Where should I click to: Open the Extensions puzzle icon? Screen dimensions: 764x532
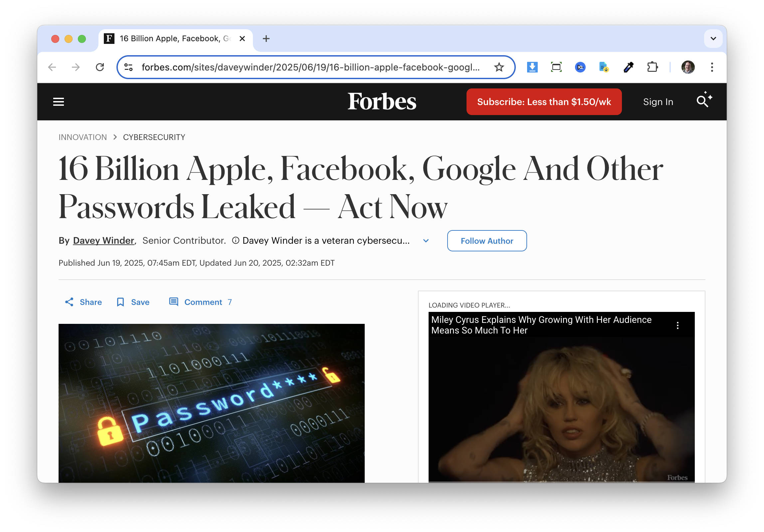tap(652, 67)
